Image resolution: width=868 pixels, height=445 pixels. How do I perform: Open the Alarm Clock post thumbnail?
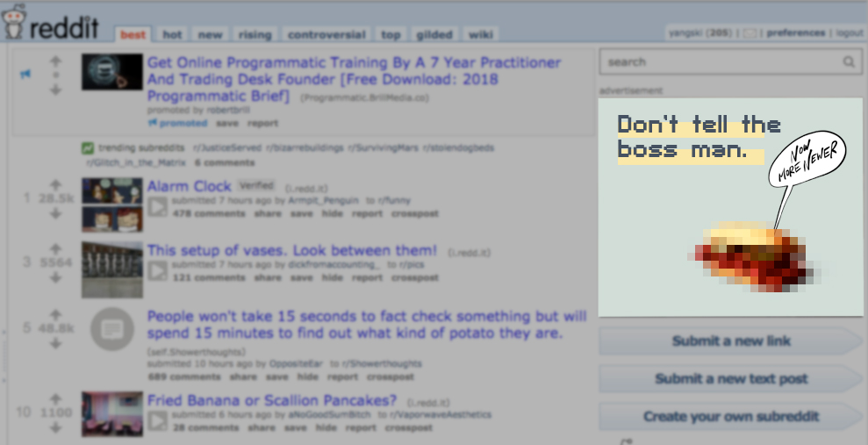click(112, 205)
